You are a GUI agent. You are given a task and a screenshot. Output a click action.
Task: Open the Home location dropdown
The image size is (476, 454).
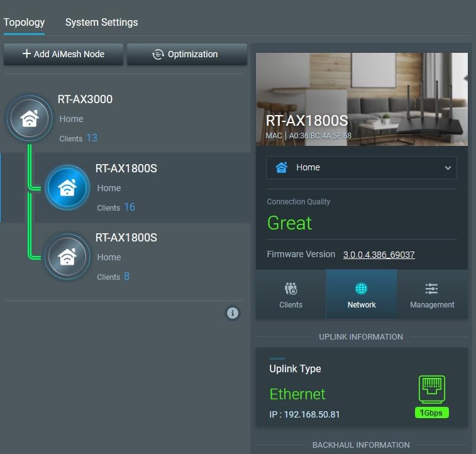[362, 167]
